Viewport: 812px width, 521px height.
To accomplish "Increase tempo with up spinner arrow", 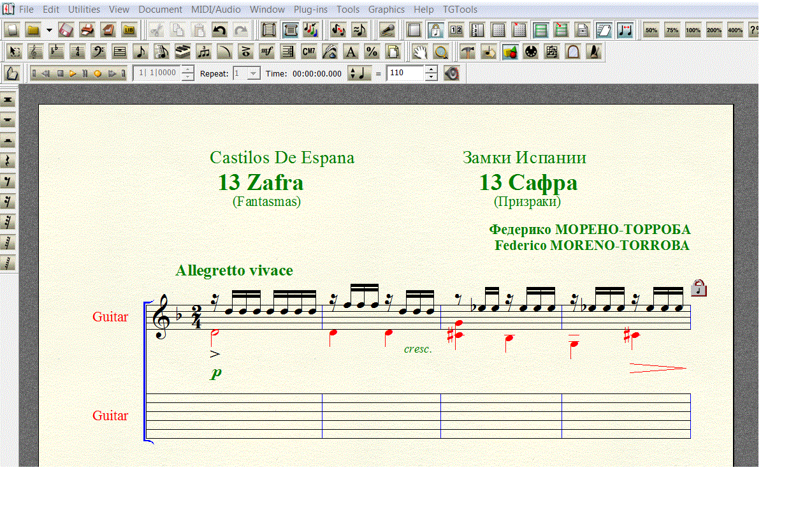I will [431, 70].
